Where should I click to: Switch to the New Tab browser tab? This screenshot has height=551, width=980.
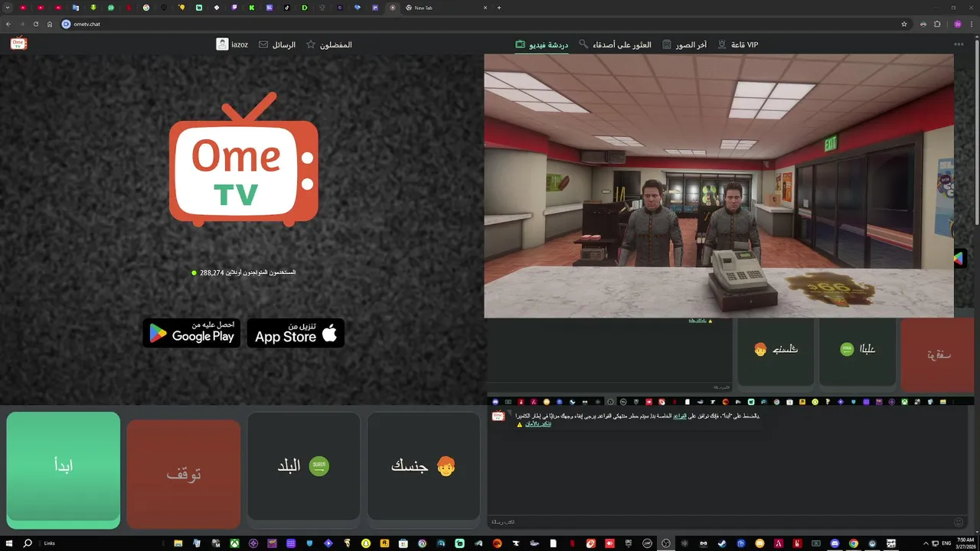pos(445,8)
